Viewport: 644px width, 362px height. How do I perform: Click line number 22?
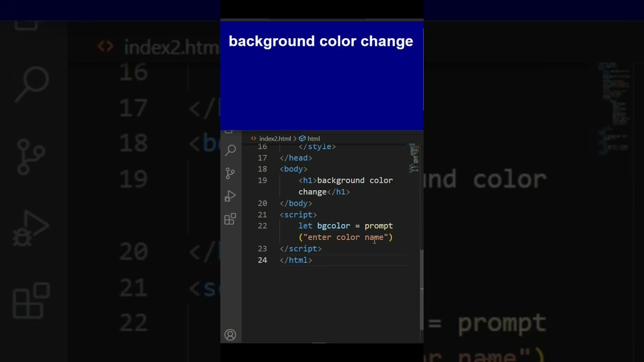click(262, 226)
